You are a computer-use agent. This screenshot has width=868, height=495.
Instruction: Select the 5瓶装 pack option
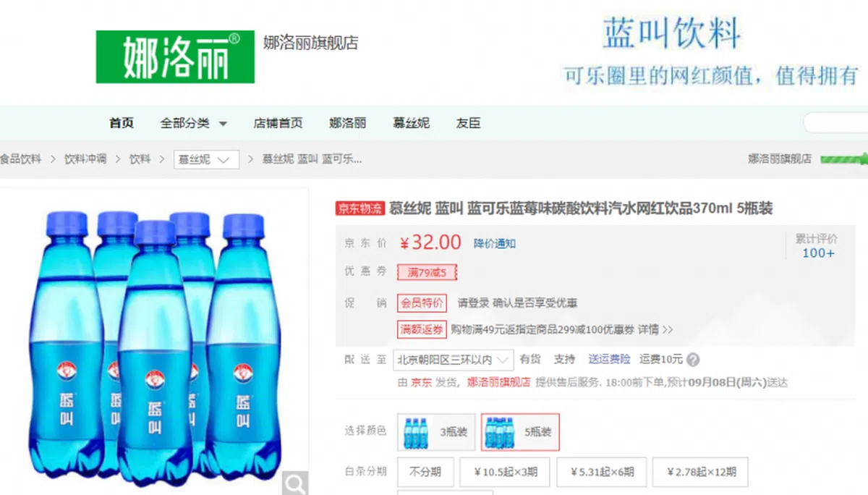520,432
